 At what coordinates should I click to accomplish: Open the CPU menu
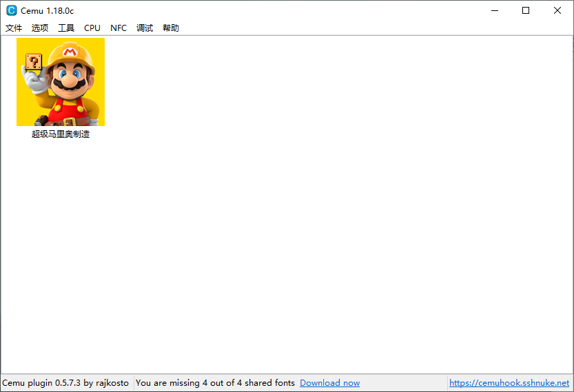coord(92,28)
